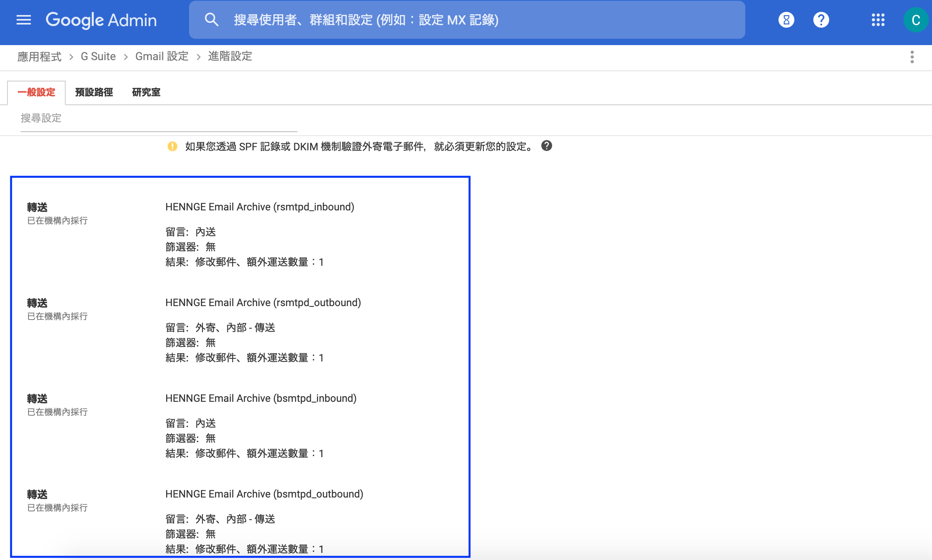Click the SPF 記錄或 DKIM notice text

359,147
